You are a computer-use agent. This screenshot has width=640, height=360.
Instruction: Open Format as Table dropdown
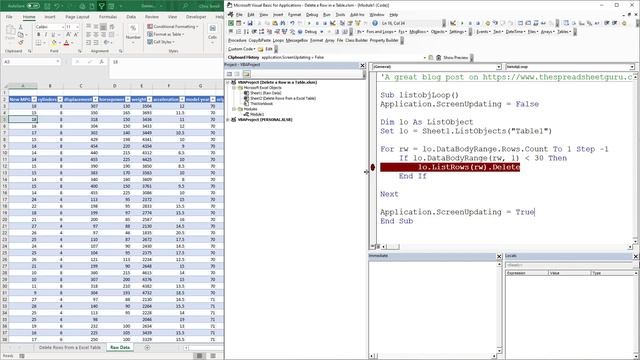click(166, 34)
